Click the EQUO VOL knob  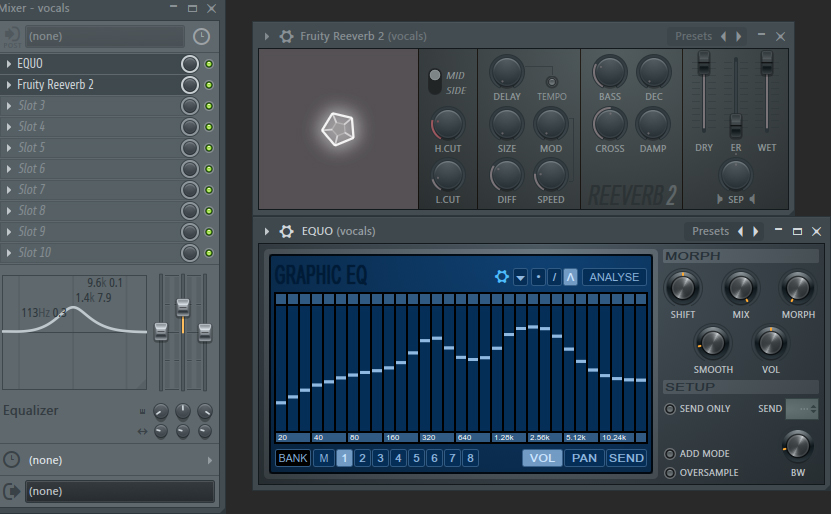point(771,343)
